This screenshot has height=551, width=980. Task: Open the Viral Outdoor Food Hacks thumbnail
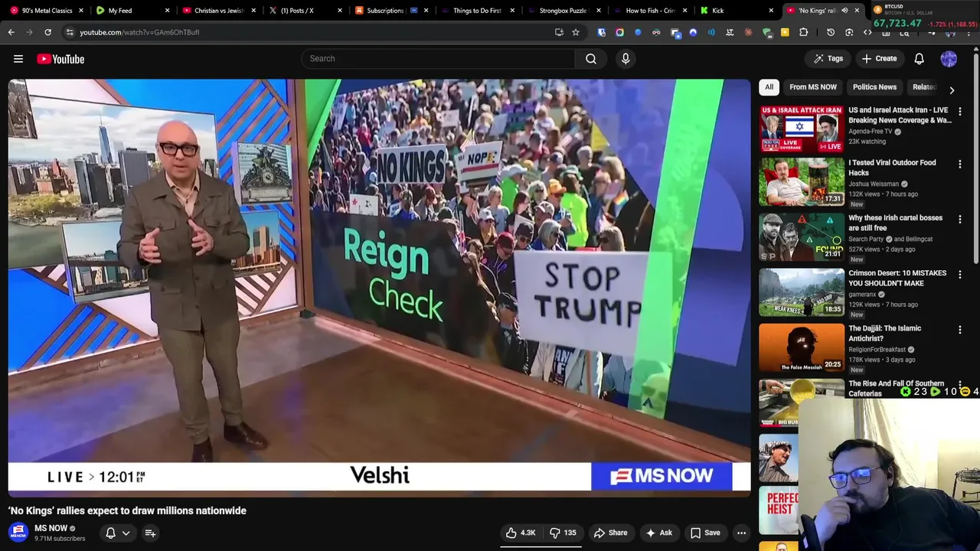[802, 182]
